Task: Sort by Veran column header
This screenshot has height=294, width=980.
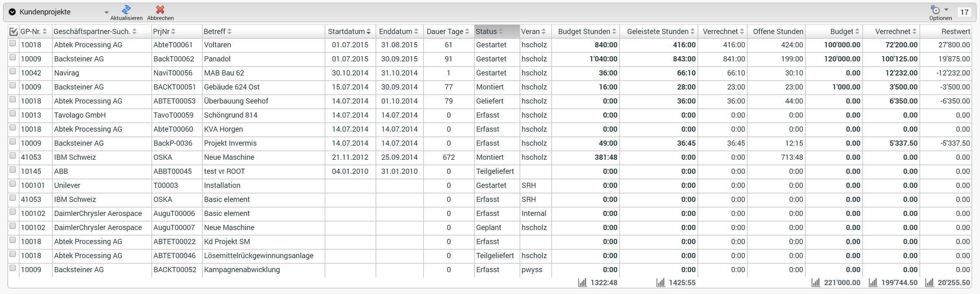Action: point(536,31)
